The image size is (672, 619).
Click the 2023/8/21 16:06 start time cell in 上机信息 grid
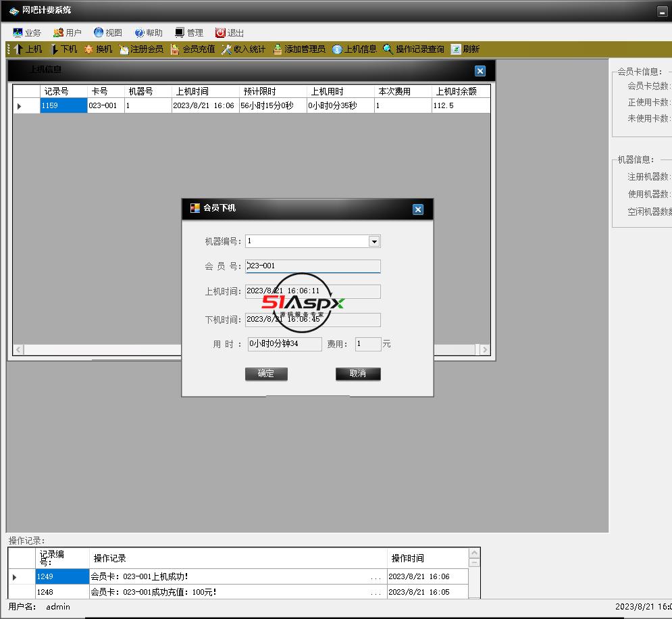click(205, 105)
